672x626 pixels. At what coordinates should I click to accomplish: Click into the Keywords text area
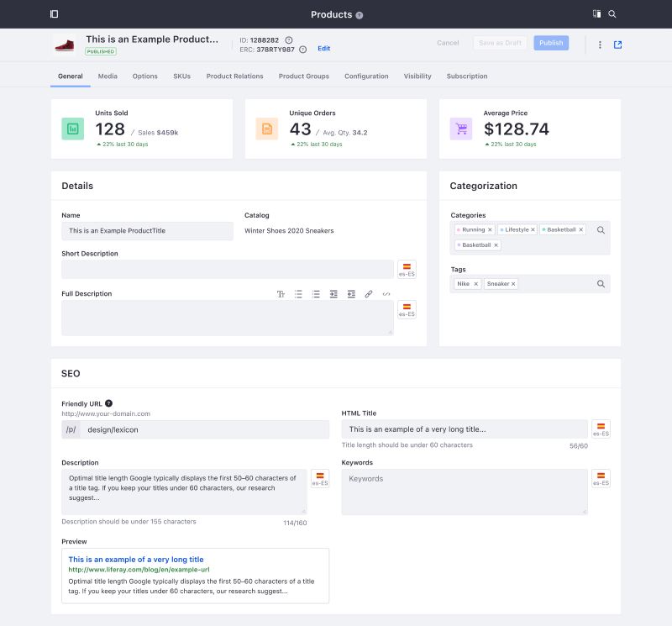464,491
